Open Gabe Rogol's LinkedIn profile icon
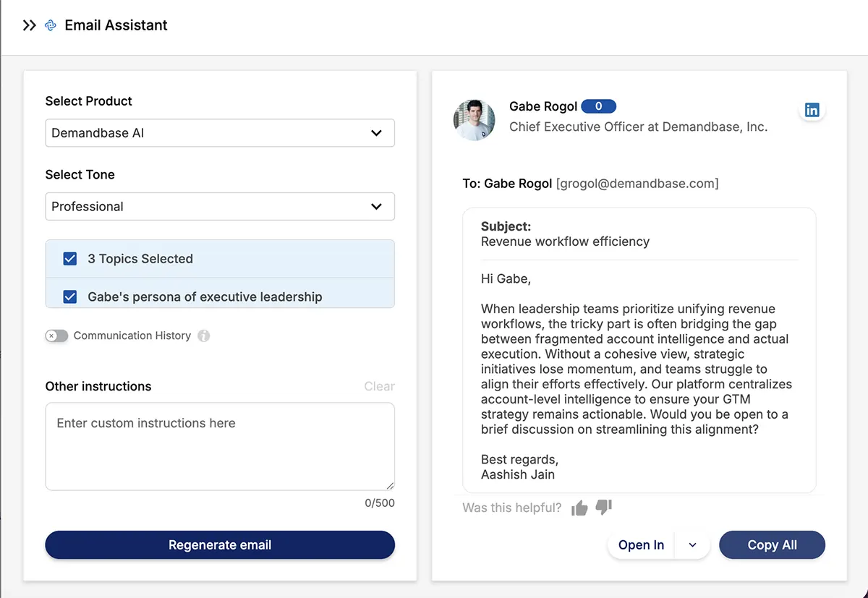Screen dimensions: 868x598 coord(812,110)
